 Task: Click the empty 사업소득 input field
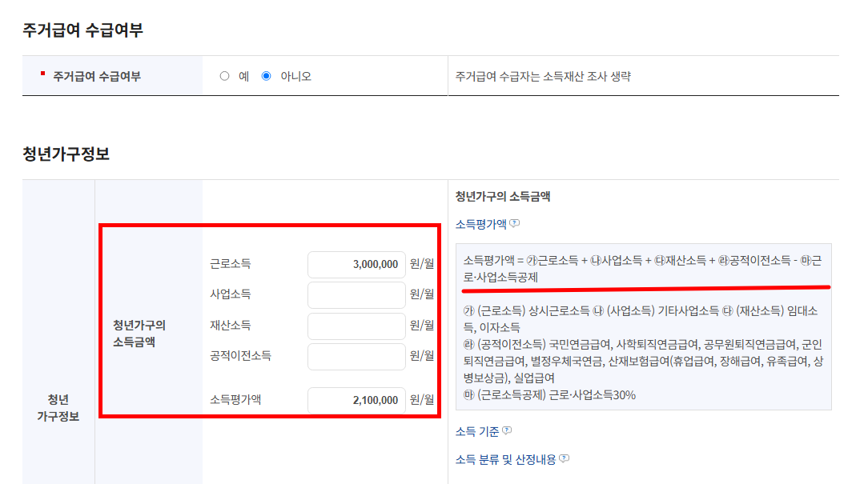(x=356, y=294)
